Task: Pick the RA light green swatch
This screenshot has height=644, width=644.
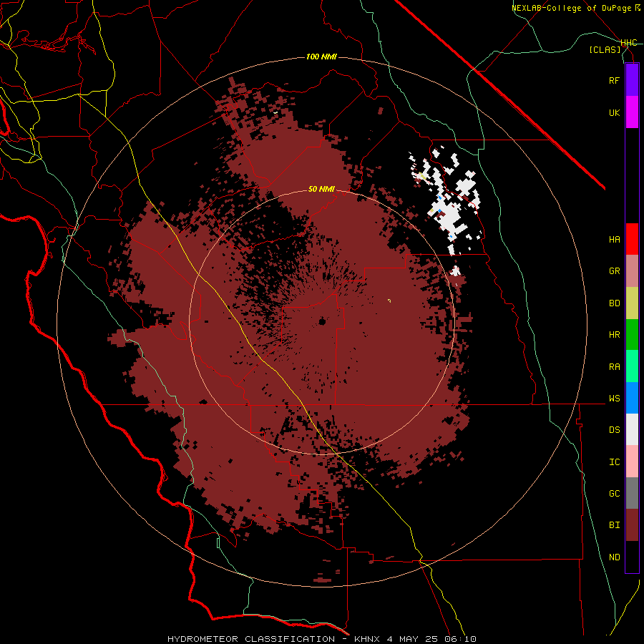Action: (x=632, y=366)
